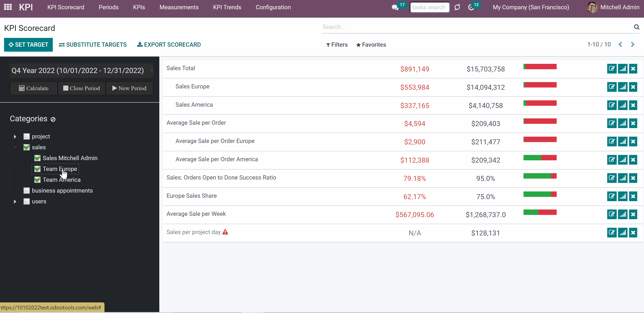Open the apps grid icon top left
Screen dimensions: 644x313
point(8,7)
